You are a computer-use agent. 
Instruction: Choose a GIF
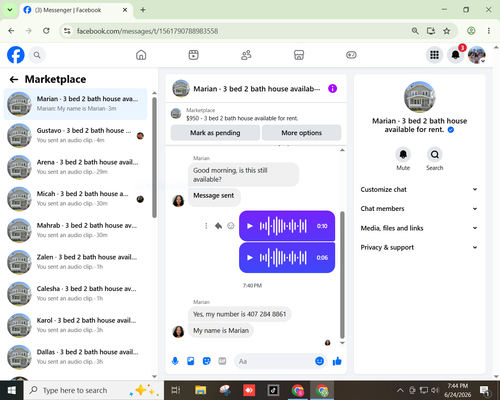[x=222, y=361]
